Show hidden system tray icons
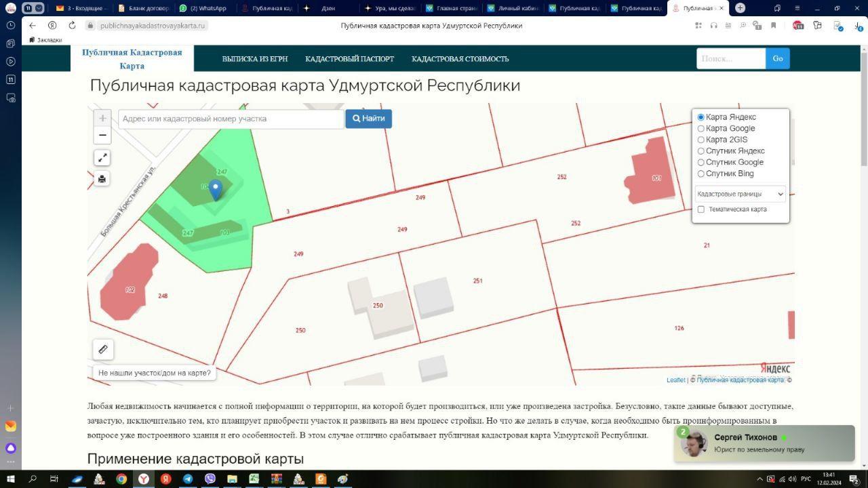The image size is (868, 488). (x=759, y=479)
